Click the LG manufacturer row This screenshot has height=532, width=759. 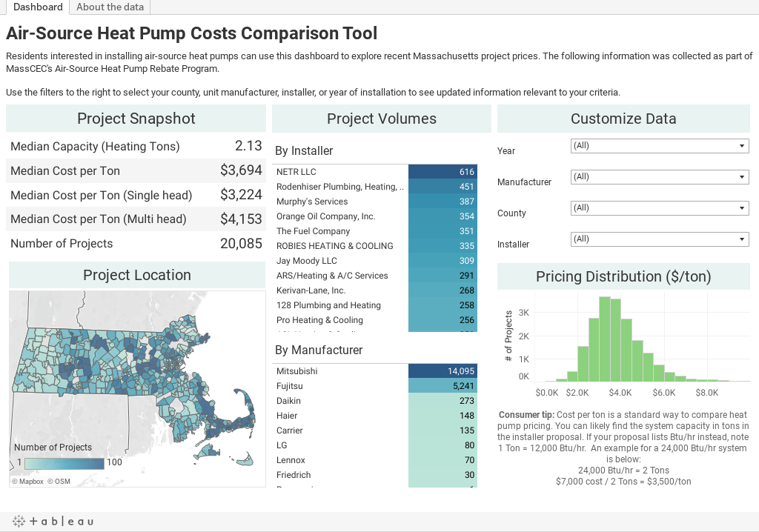point(374,445)
